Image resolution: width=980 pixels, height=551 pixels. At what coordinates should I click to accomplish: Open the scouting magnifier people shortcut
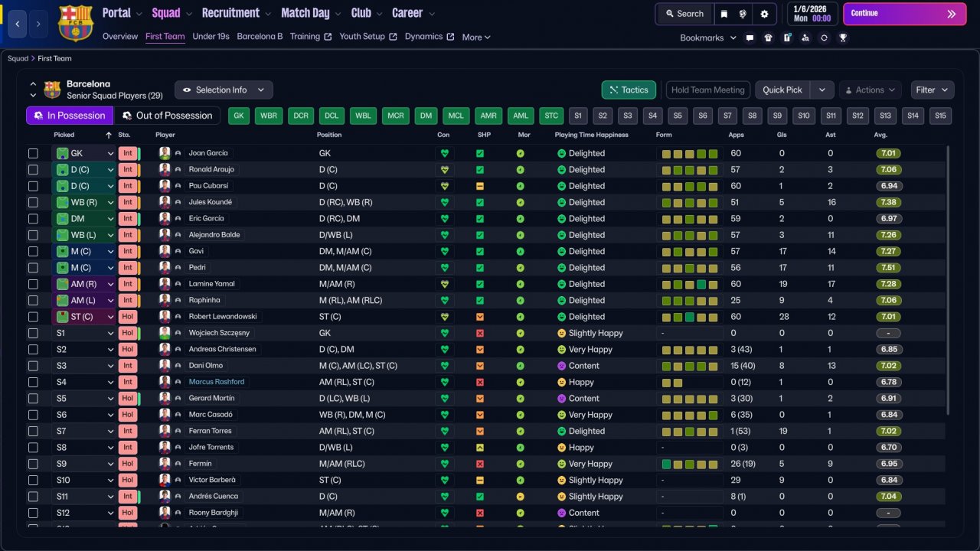click(805, 37)
